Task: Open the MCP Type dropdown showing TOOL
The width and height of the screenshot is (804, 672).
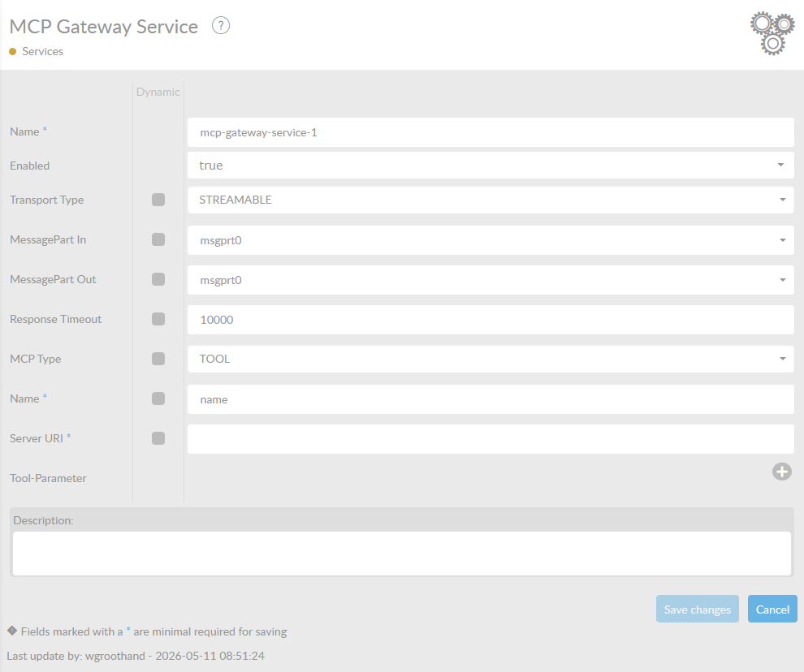Action: pos(491,359)
